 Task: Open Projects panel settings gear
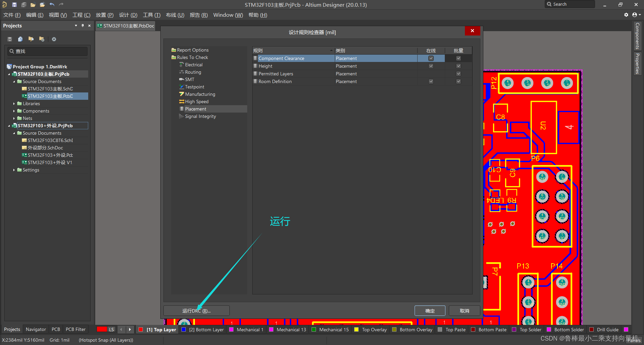[54, 39]
